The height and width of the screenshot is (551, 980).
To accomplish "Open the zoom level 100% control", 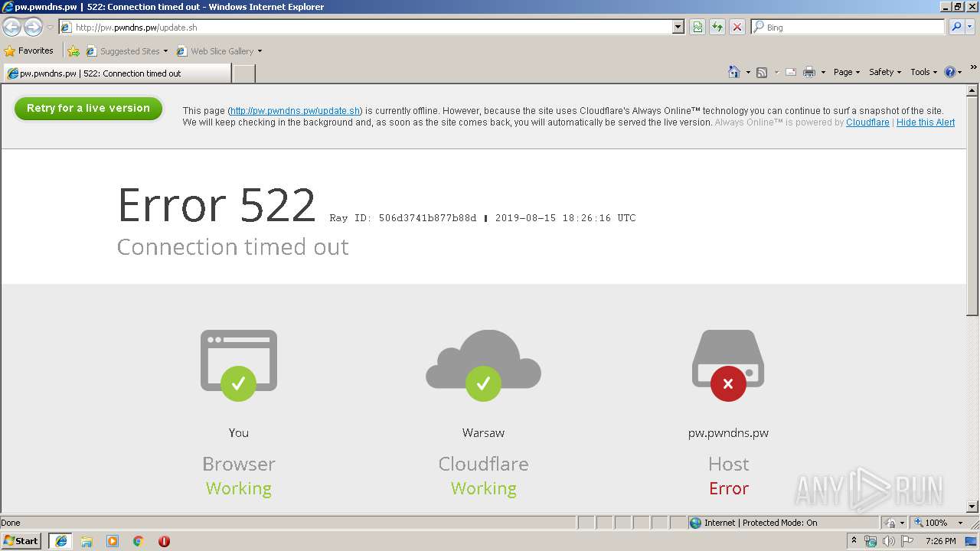I will [x=939, y=523].
